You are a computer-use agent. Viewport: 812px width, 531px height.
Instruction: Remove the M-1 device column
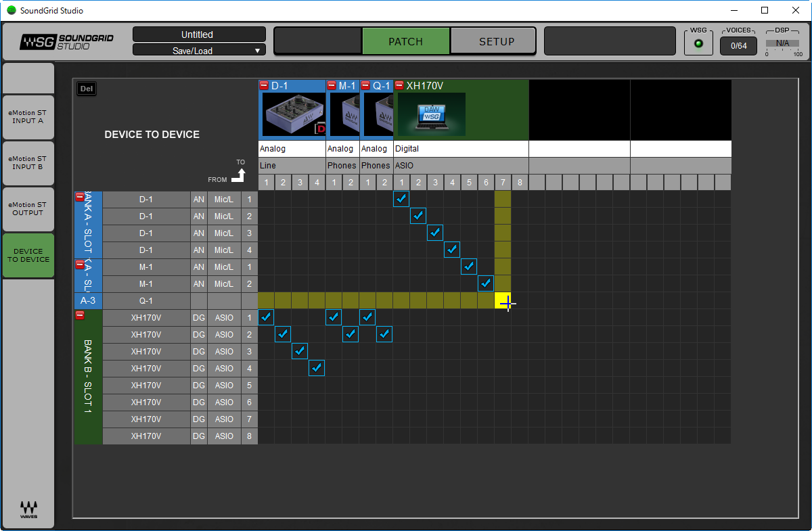tap(332, 85)
